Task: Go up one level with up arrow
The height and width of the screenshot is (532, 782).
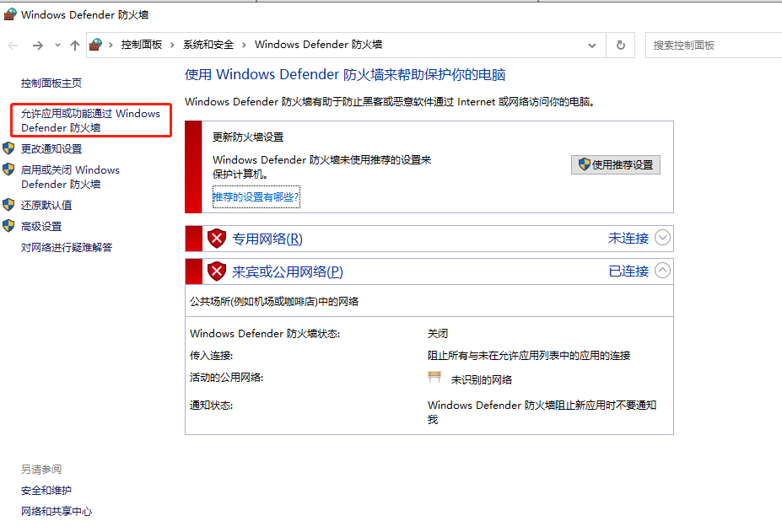Action: 75,46
